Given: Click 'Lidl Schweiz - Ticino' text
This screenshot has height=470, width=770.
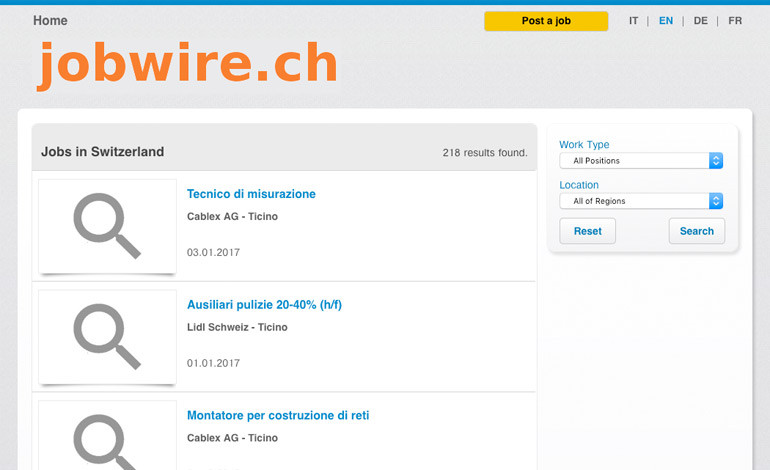Looking at the screenshot, I should pyautogui.click(x=237, y=327).
